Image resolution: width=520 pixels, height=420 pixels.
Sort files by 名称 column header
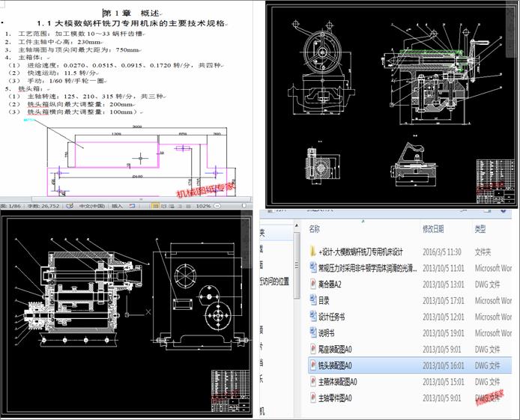[315, 228]
